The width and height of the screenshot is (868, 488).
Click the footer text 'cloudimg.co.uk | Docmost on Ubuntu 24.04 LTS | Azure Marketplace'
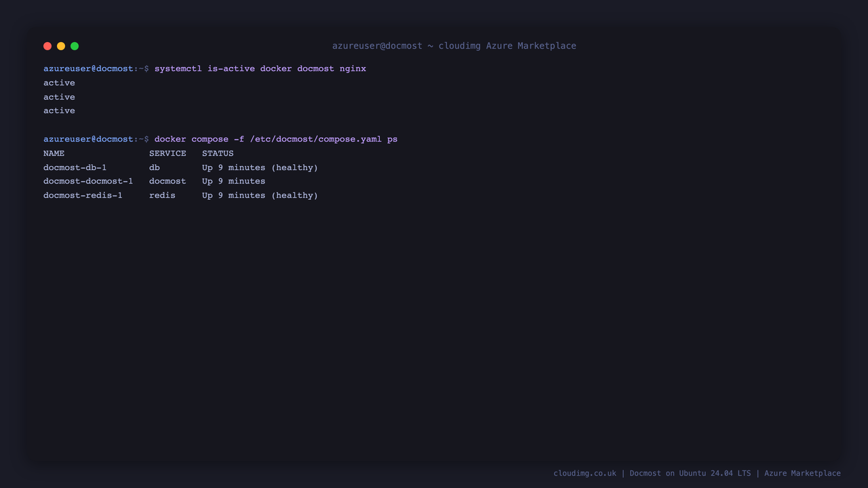point(697,473)
